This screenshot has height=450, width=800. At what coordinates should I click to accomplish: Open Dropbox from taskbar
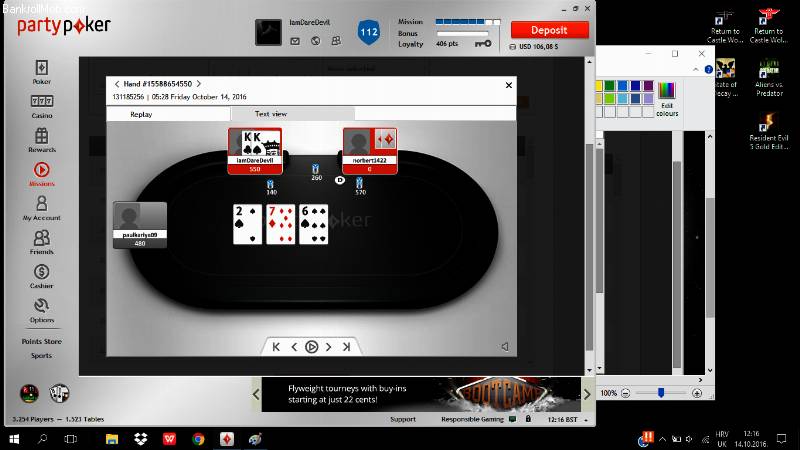(x=141, y=439)
